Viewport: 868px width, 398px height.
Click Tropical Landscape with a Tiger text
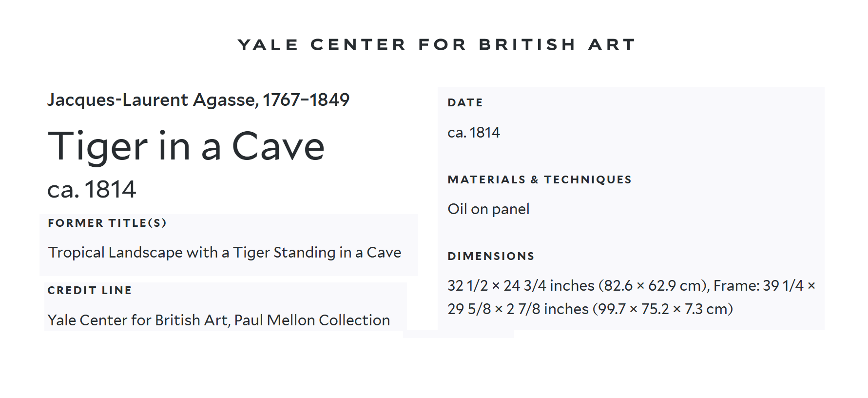click(x=224, y=253)
